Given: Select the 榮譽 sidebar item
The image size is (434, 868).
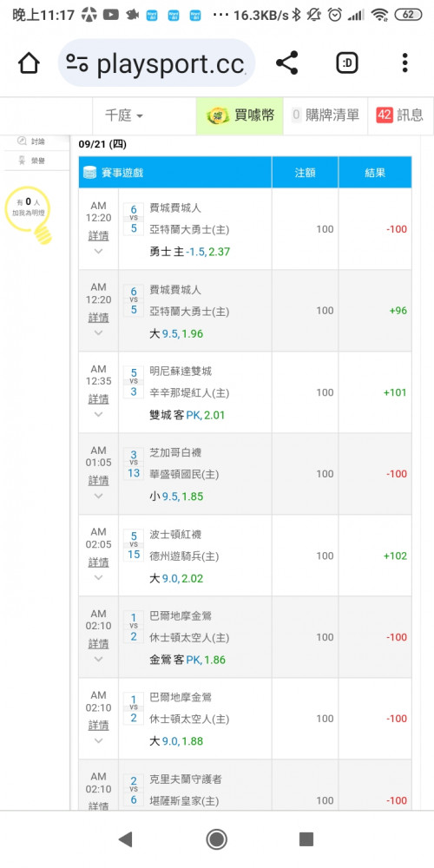Looking at the screenshot, I should [31, 161].
